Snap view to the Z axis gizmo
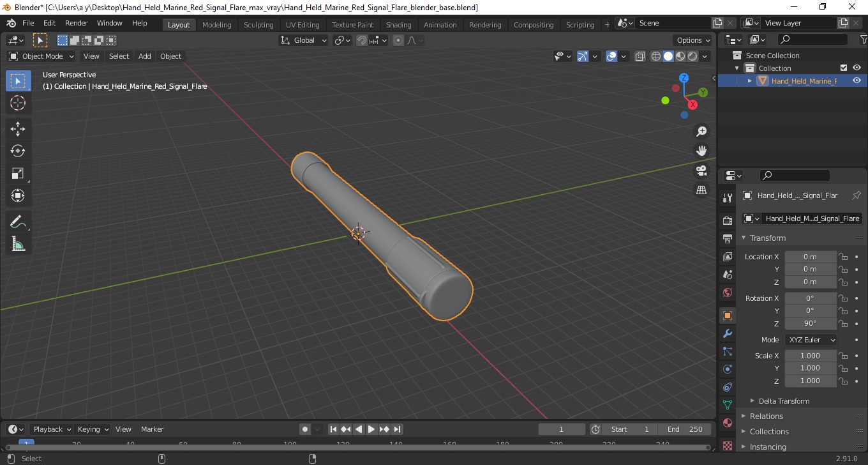 [x=684, y=77]
